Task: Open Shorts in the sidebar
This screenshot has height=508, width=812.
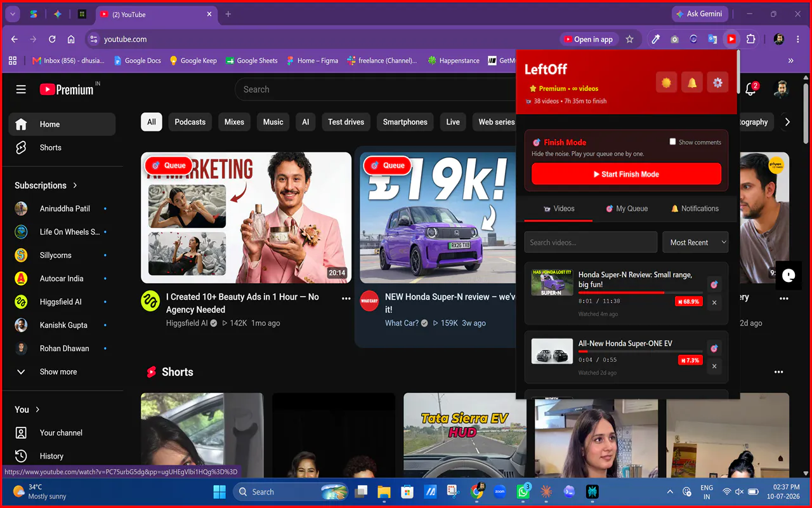Action: 62,147
